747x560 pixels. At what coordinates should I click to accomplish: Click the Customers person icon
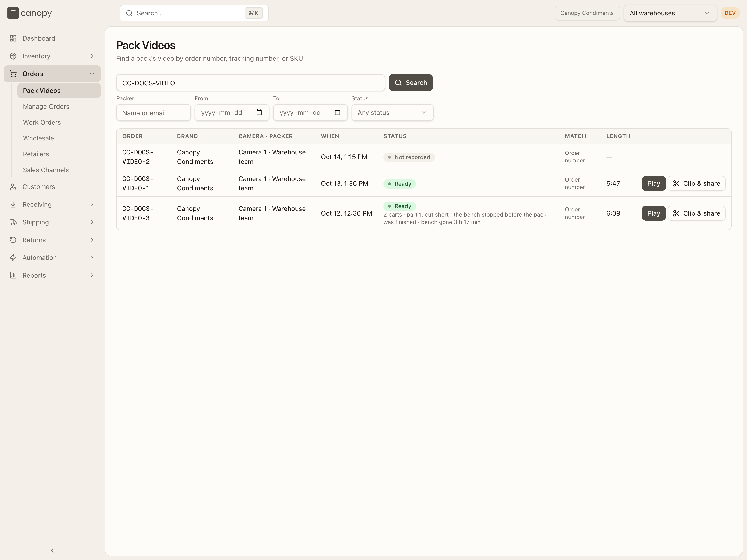pos(13,187)
